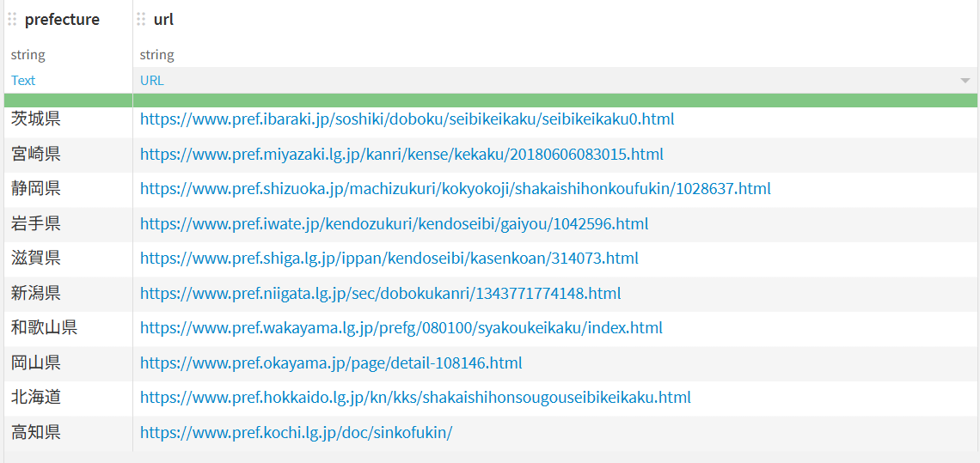Select the 岡山県 cell

(68, 363)
